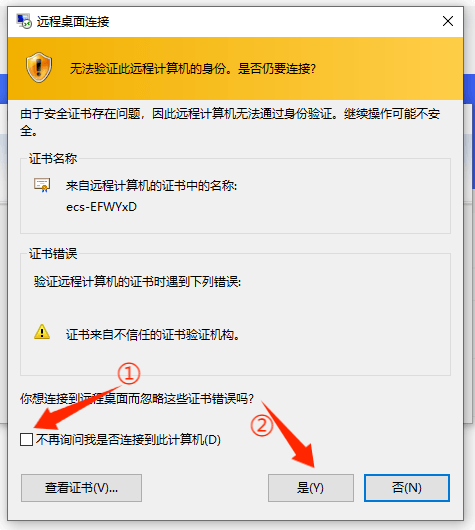Enable the 不再询问我是否连接到此计算机 checkbox

(26, 440)
